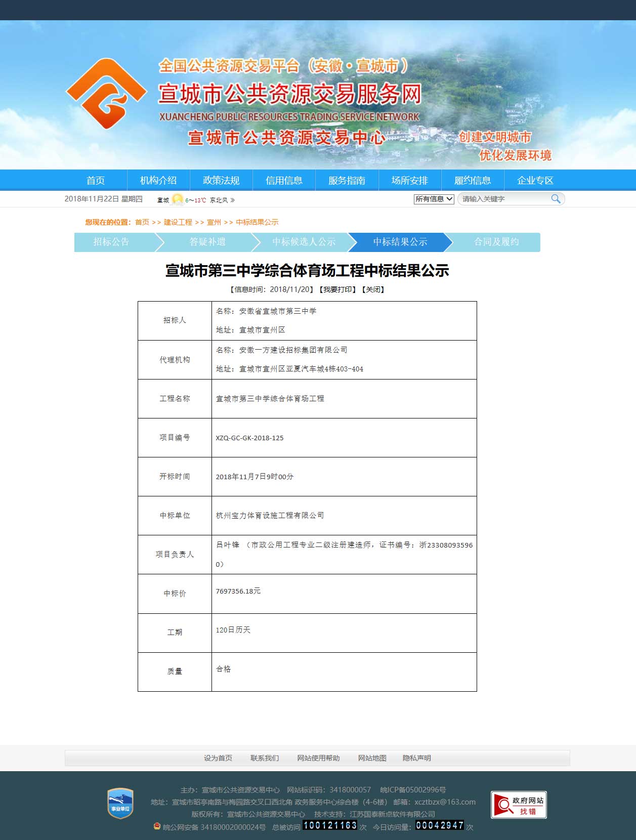Open the 网站地图 footer link
Viewport: 636px width, 840px height.
[372, 758]
